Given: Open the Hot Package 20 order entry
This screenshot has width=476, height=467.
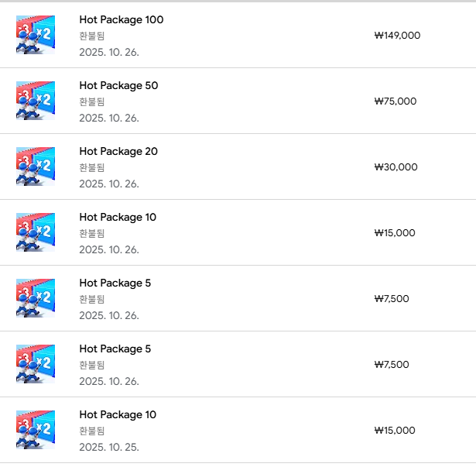Looking at the screenshot, I should (x=118, y=151).
